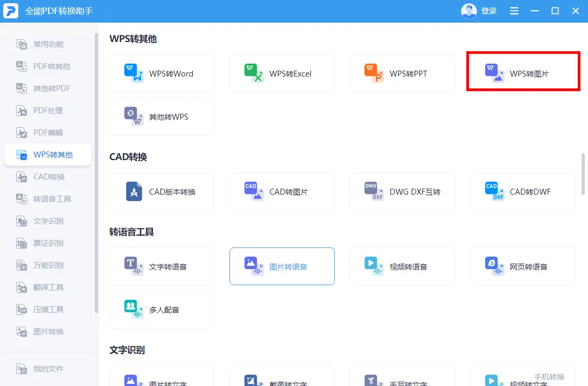
Task: Select 其他转PDF in the sidebar
Action: coord(48,88)
